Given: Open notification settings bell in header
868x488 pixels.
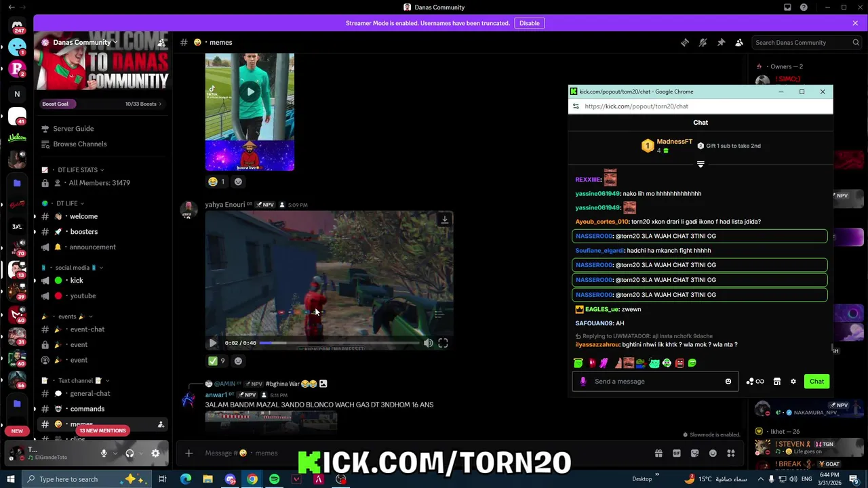Looking at the screenshot, I should [x=703, y=42].
